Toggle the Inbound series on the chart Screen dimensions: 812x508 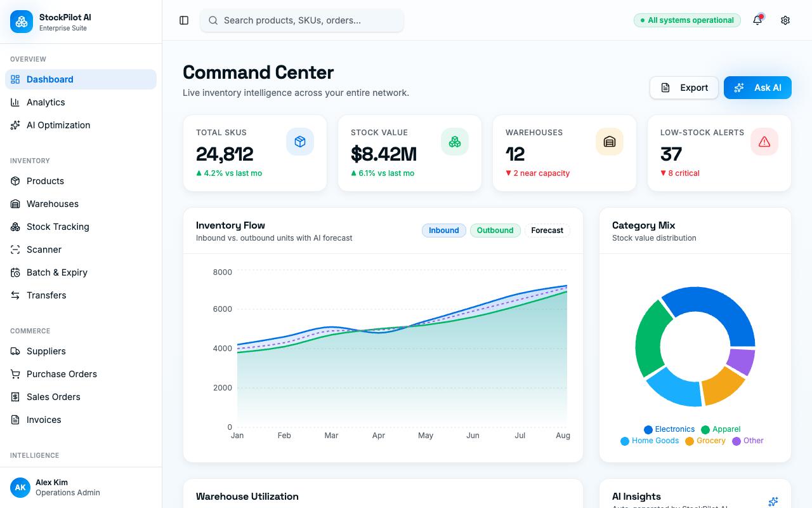pos(444,231)
